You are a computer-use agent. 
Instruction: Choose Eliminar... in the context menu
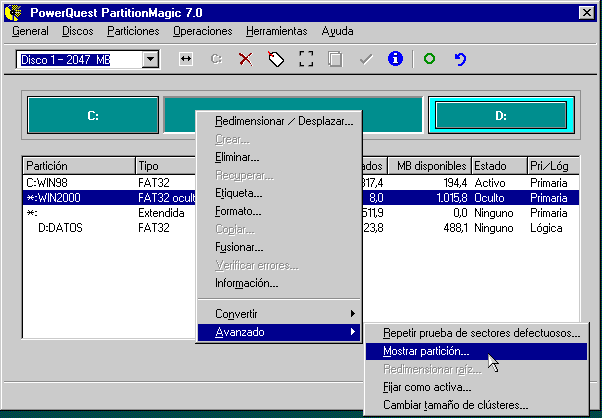click(x=279, y=157)
